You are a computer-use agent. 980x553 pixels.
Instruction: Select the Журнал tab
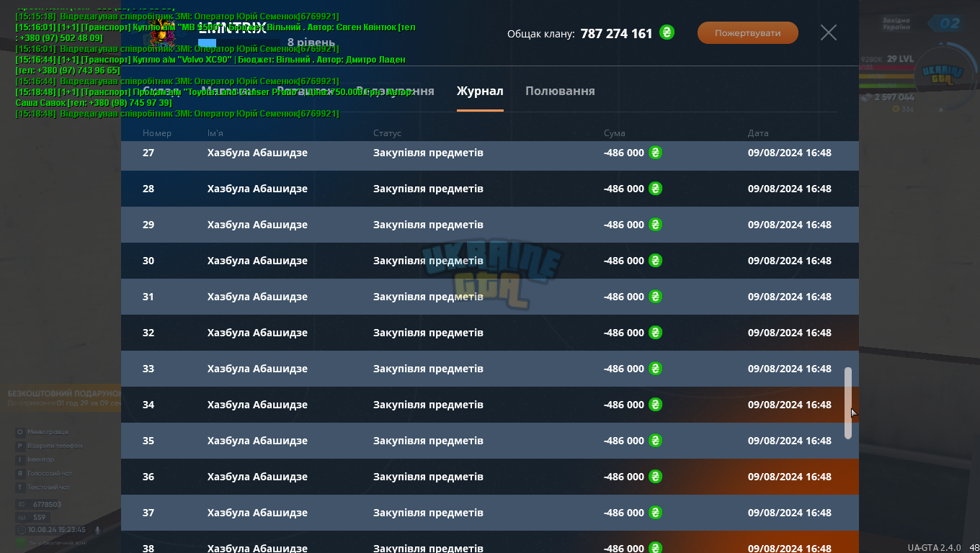coord(480,91)
